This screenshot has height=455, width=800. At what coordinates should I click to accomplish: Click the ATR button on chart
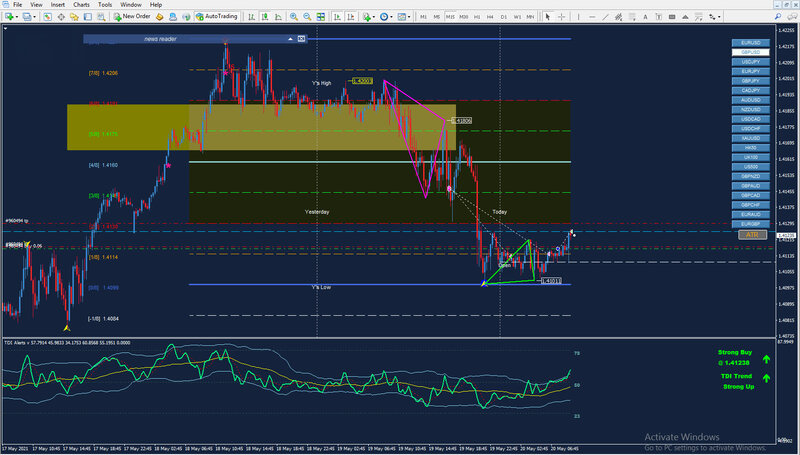click(x=750, y=235)
